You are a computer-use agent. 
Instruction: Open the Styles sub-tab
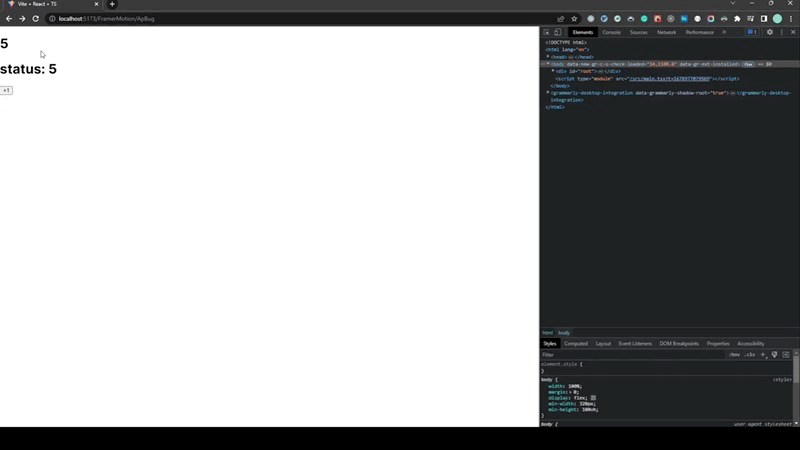point(549,344)
